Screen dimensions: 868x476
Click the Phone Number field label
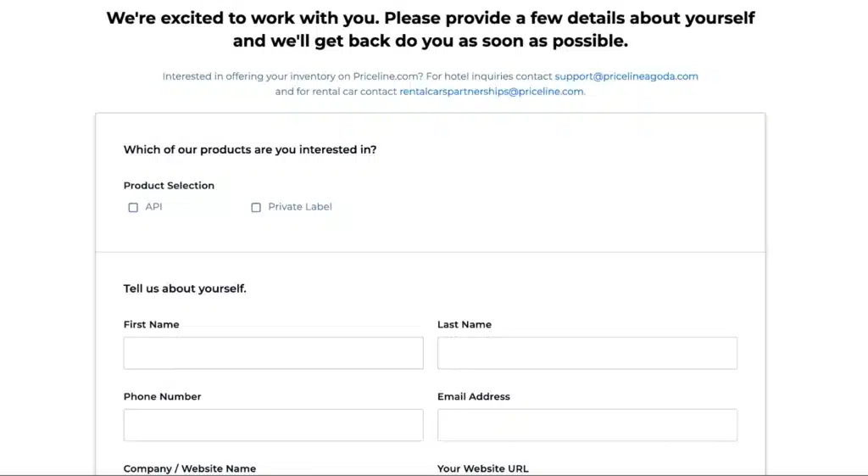point(162,397)
